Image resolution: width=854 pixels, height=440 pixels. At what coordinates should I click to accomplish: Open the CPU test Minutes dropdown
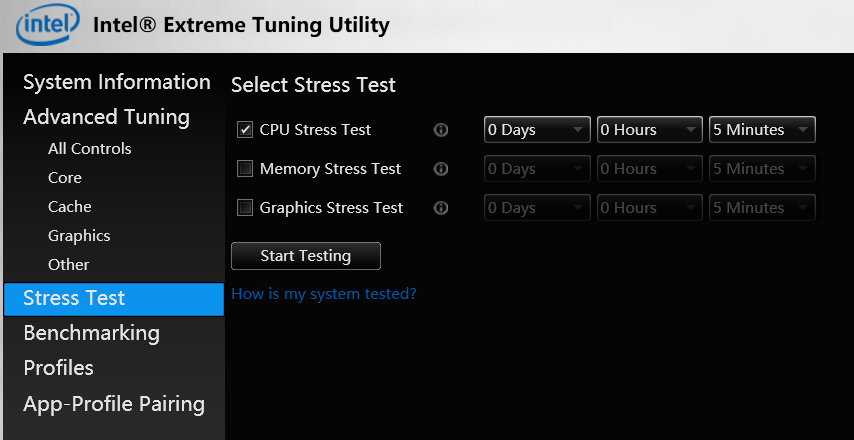point(763,130)
